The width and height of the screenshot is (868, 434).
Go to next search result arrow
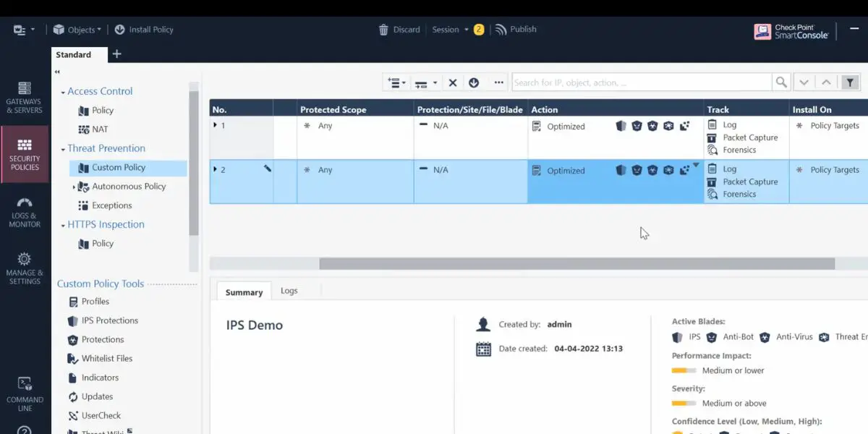point(804,82)
